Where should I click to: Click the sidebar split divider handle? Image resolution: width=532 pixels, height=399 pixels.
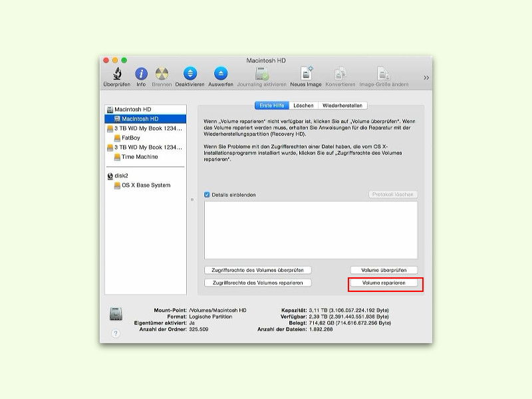192,199
